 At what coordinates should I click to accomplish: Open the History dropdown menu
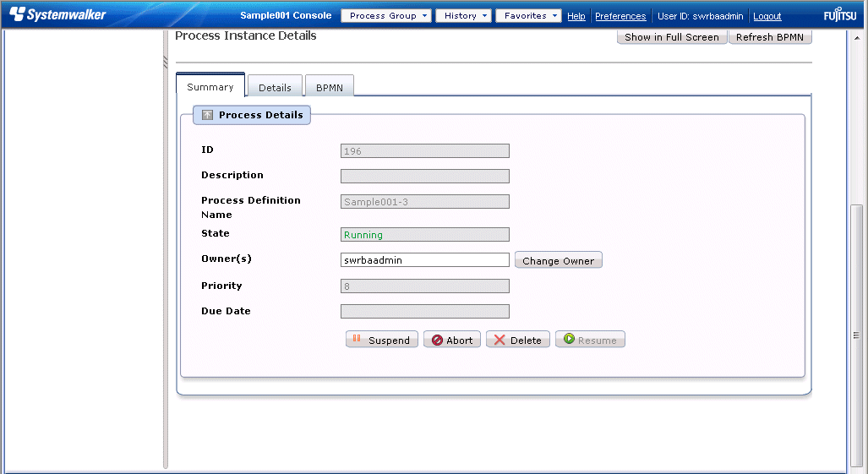[x=463, y=15]
